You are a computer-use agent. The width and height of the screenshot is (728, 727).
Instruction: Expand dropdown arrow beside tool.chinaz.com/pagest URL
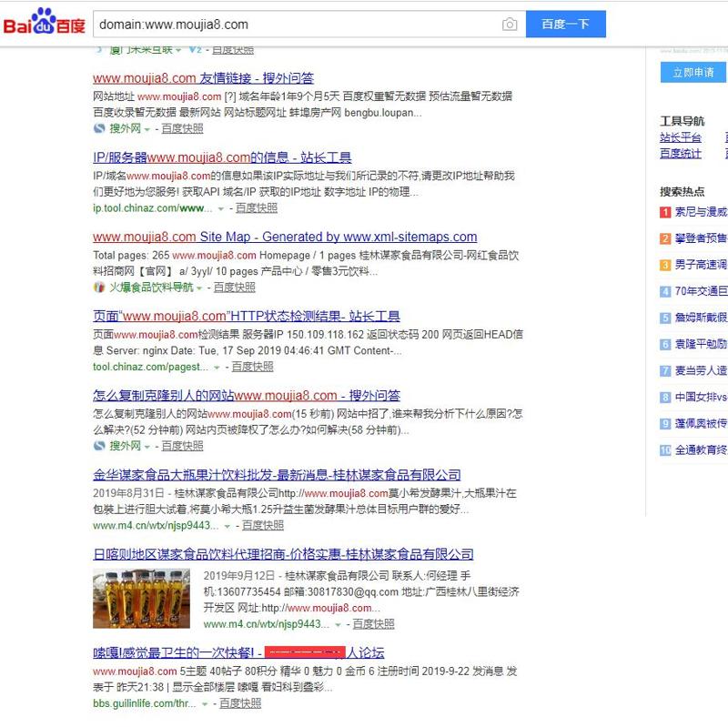[217, 368]
